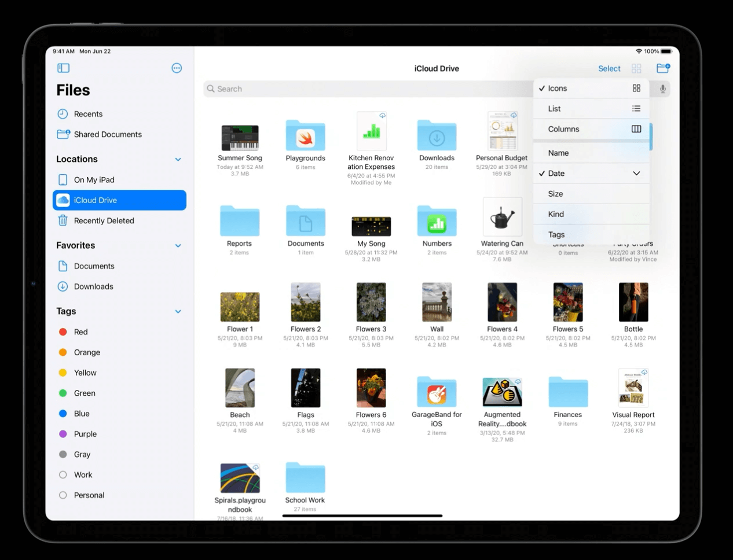Open the Documents folder in grid
733x560 pixels.
(x=305, y=220)
